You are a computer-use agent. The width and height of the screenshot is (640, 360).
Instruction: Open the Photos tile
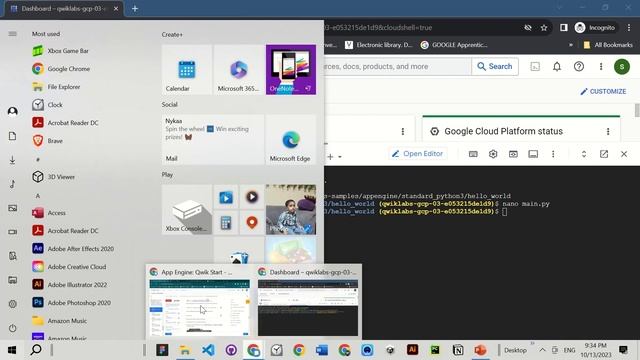291,210
